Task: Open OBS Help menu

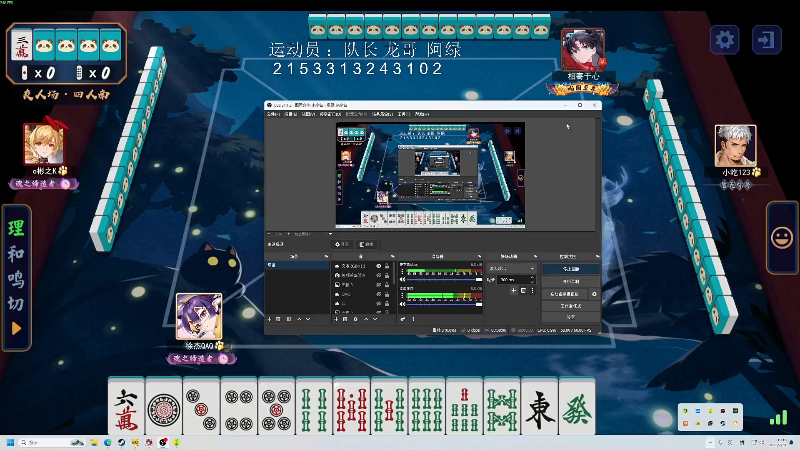Action: pyautogui.click(x=422, y=114)
